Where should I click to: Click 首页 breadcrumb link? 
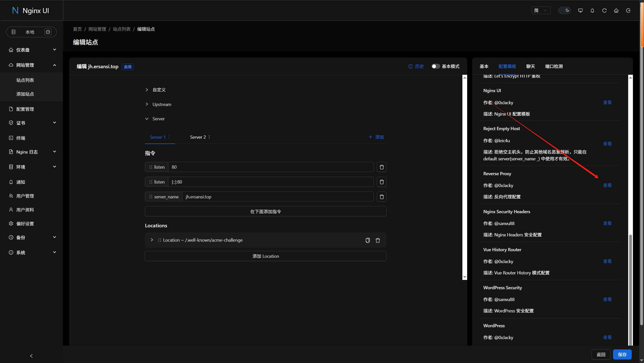click(77, 29)
